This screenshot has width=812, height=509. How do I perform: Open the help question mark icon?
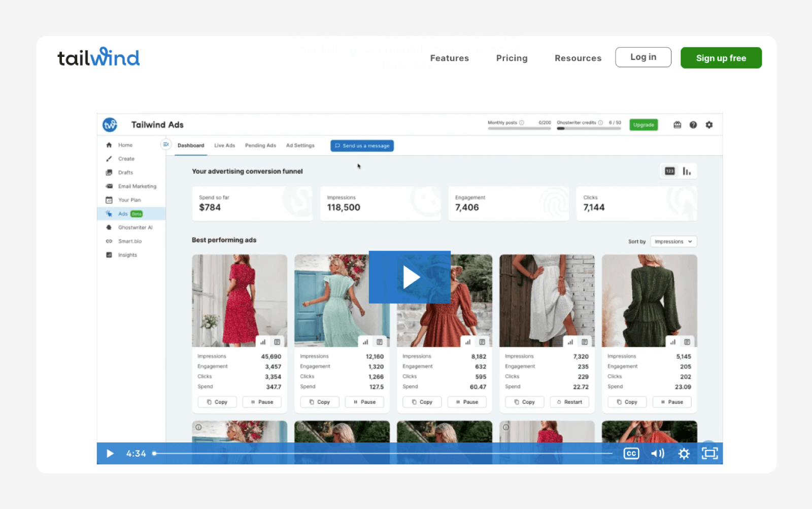(x=693, y=125)
